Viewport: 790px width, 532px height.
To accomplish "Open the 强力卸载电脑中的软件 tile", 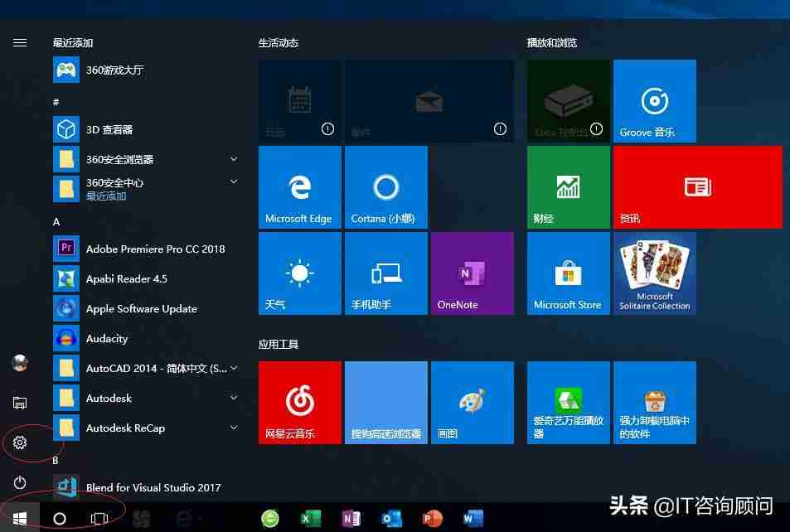I will tap(655, 402).
